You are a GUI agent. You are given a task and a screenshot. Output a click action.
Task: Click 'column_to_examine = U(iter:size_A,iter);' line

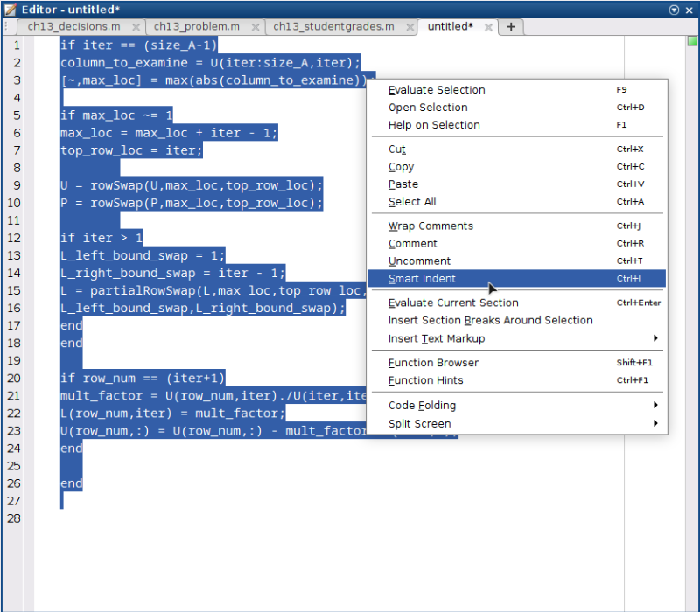tap(210, 63)
